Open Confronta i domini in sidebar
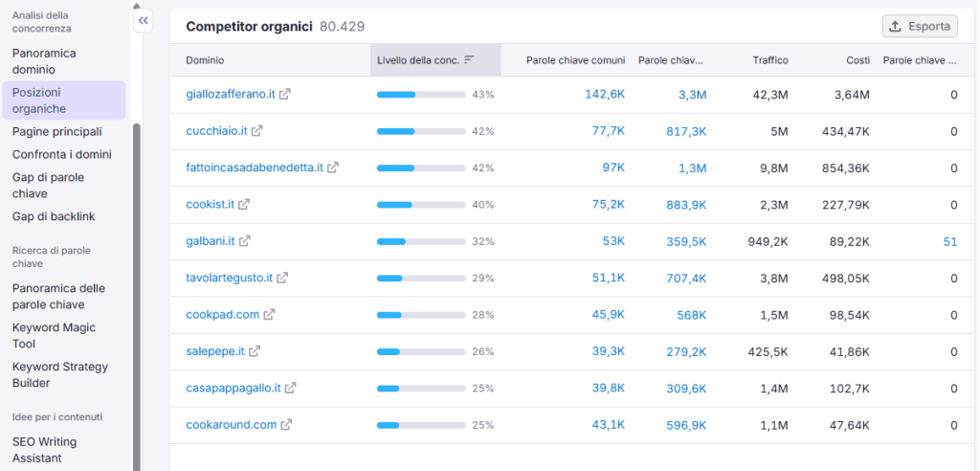 pyautogui.click(x=62, y=154)
